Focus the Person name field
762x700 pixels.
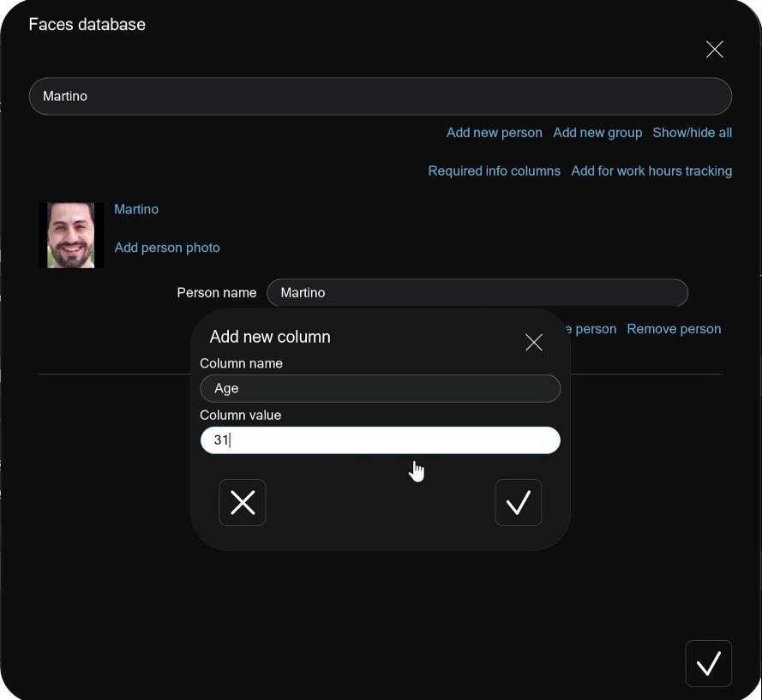pyautogui.click(x=477, y=292)
